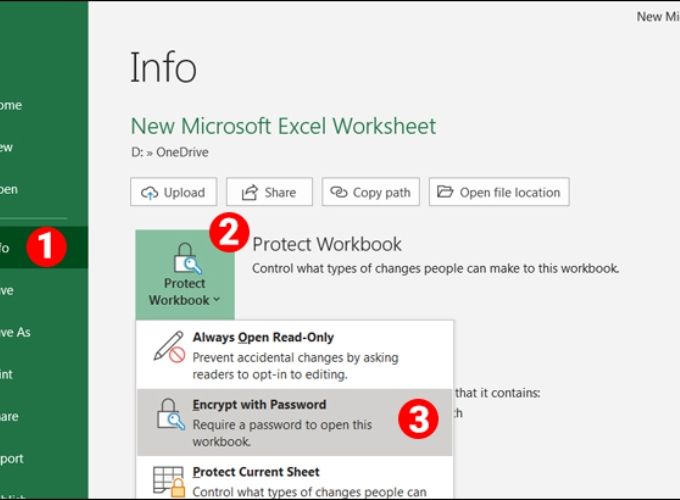Image resolution: width=680 pixels, height=500 pixels.
Task: Click the D: » OneDrive file path
Action: coord(170,152)
